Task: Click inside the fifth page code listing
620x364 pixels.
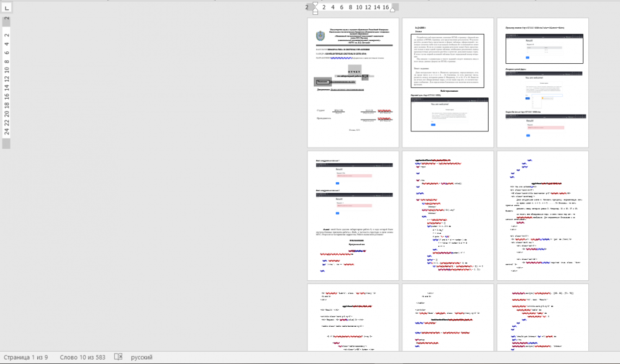Action: [448, 216]
